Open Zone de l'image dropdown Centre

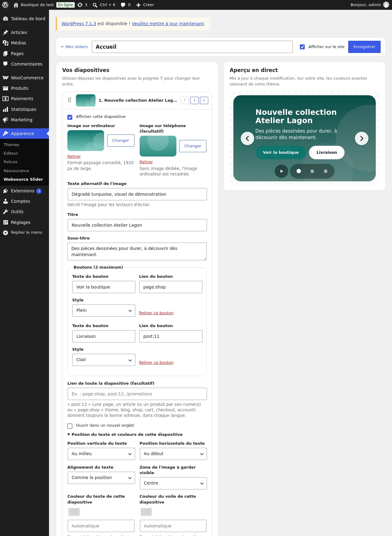pos(173,483)
